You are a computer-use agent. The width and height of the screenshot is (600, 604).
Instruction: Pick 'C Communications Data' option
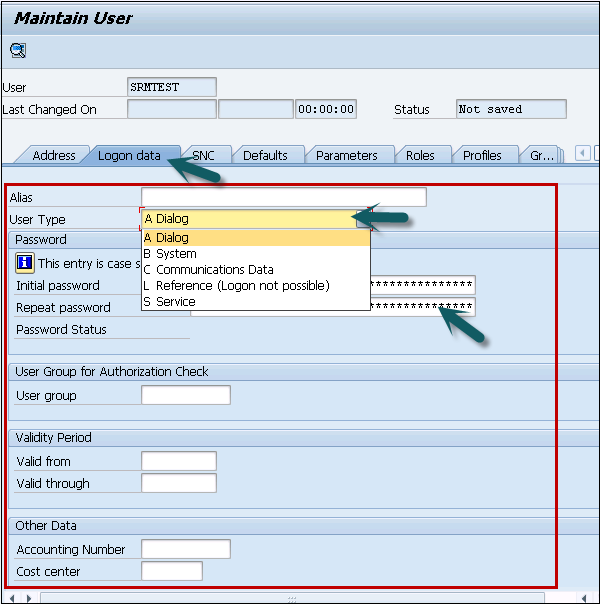point(256,270)
